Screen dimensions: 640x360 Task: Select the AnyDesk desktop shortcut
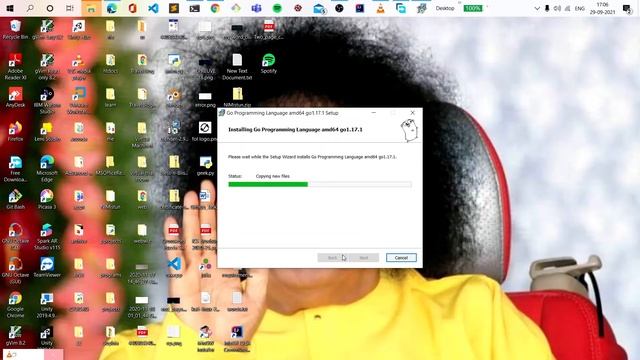coord(16,98)
